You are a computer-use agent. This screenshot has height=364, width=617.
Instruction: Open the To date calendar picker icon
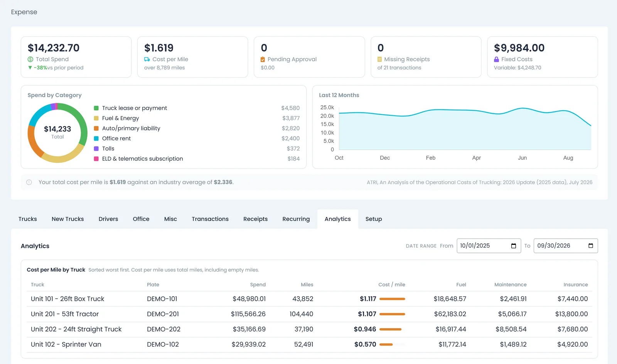(590, 246)
